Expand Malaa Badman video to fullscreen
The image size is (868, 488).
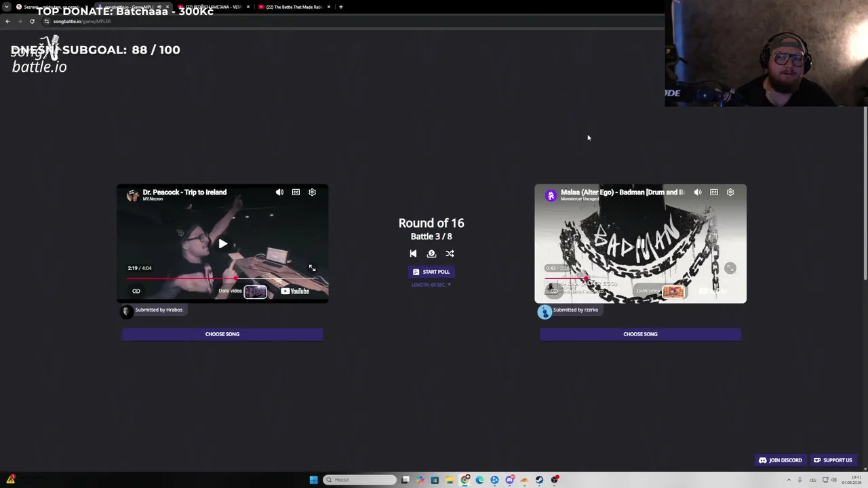tap(730, 268)
